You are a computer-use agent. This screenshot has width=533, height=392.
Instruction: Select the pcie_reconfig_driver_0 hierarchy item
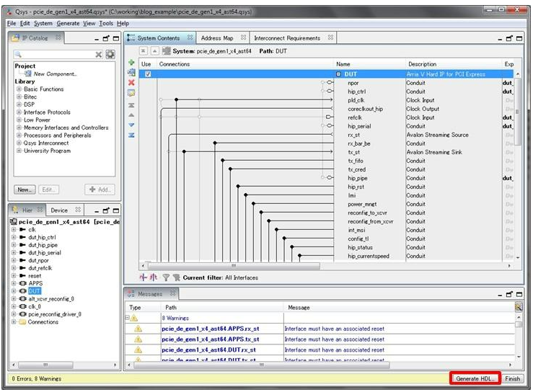[x=55, y=314]
